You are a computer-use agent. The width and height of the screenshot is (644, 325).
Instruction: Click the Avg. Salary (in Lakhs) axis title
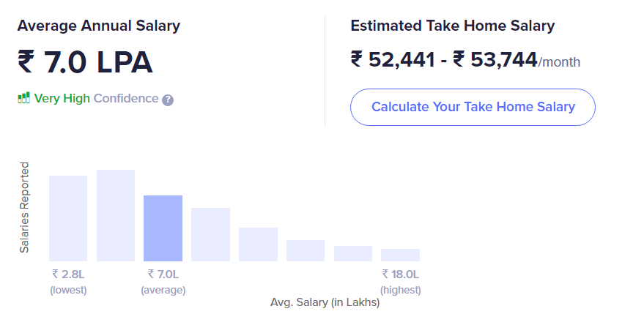click(x=325, y=302)
